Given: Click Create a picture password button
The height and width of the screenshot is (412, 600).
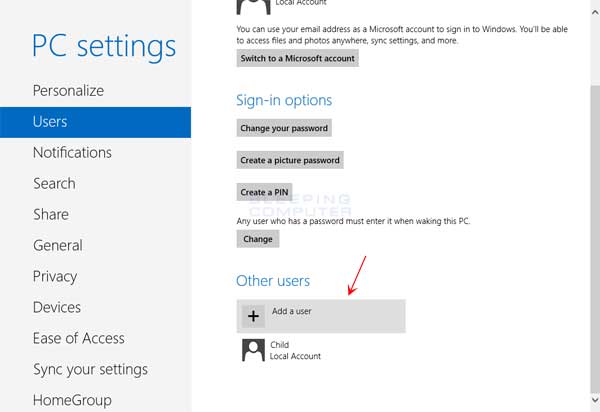Looking at the screenshot, I should 290,160.
